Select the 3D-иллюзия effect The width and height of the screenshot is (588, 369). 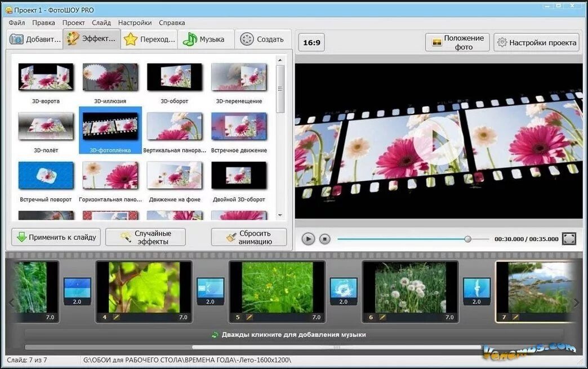(110, 83)
